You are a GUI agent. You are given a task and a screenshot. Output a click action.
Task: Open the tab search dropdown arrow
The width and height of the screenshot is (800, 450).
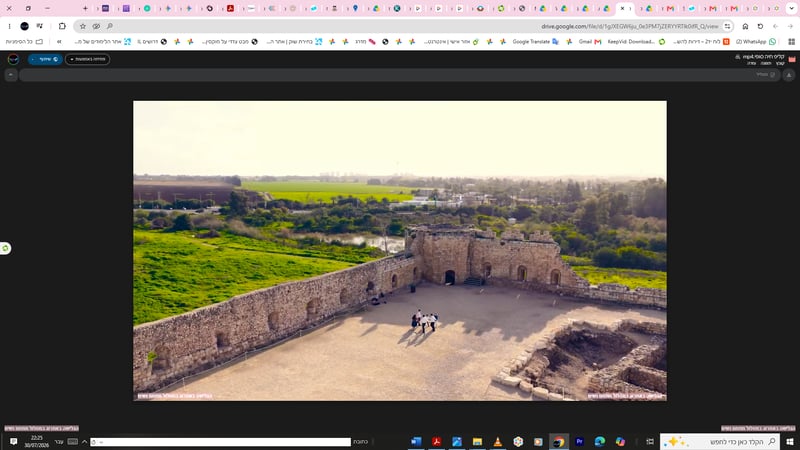(x=791, y=8)
